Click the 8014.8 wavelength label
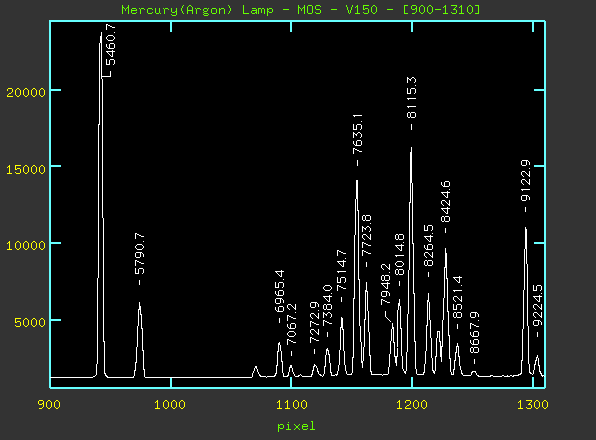The image size is (596, 440). (x=399, y=255)
